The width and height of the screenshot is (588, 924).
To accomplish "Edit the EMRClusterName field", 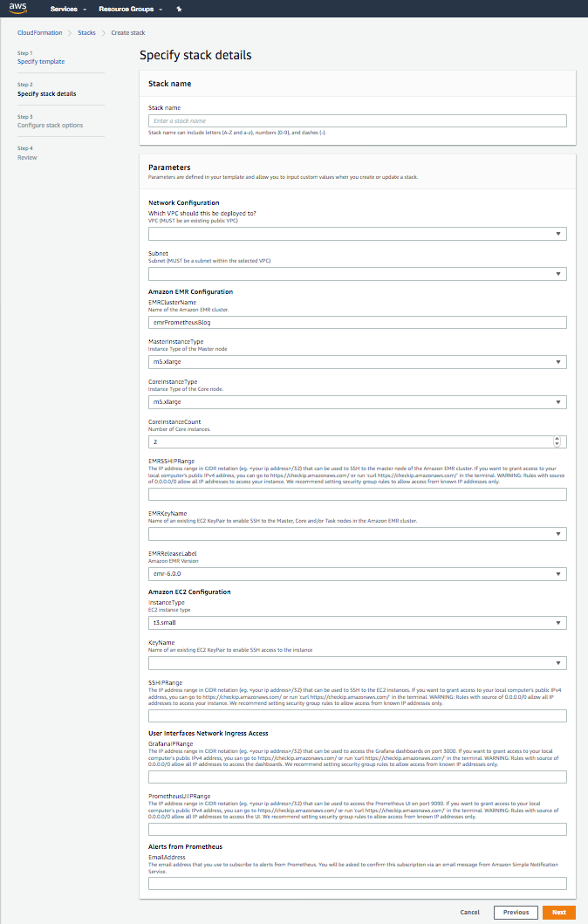I will tap(357, 322).
